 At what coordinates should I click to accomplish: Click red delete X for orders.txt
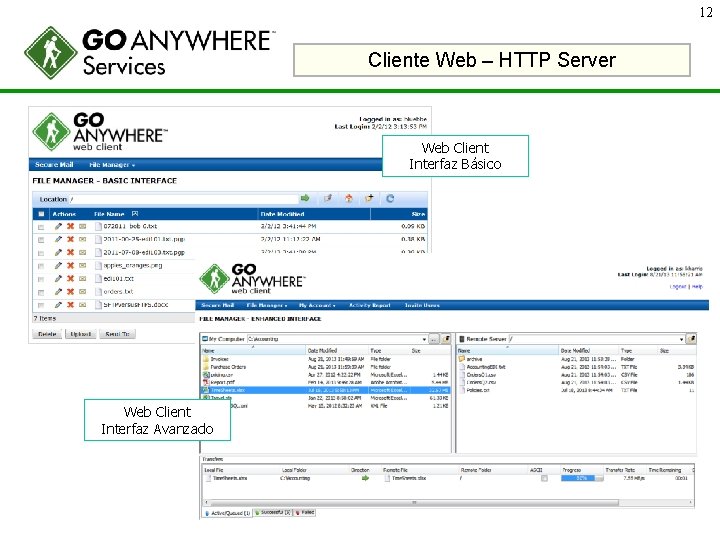click(x=70, y=292)
